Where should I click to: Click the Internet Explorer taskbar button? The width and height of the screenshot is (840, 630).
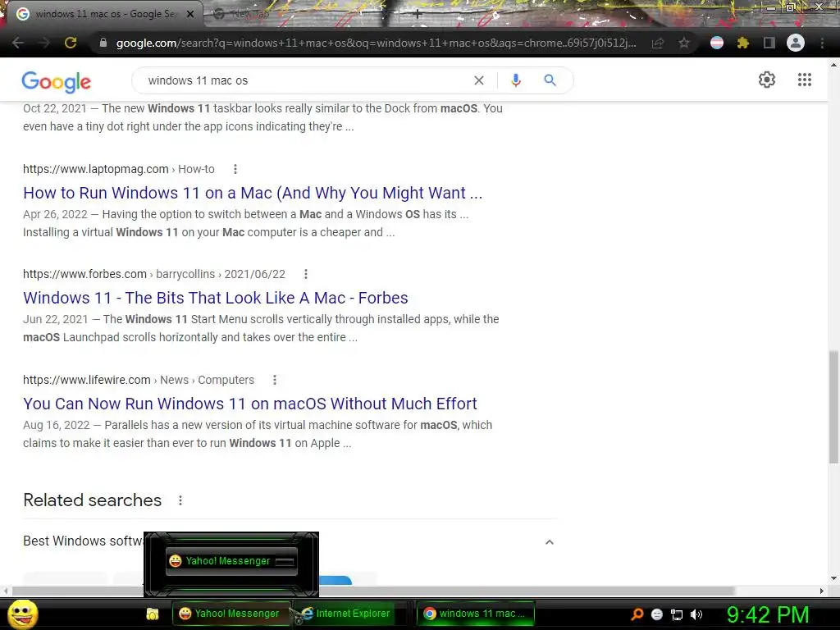[347, 614]
